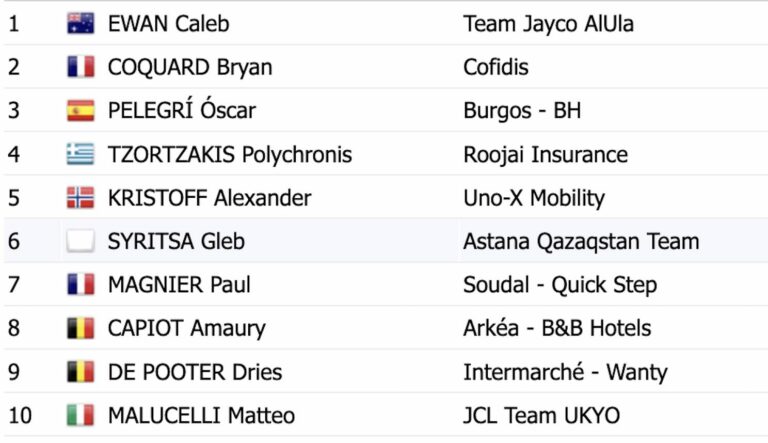Open the Soudal - Quick Step team page
This screenshot has width=768, height=443.
560,285
